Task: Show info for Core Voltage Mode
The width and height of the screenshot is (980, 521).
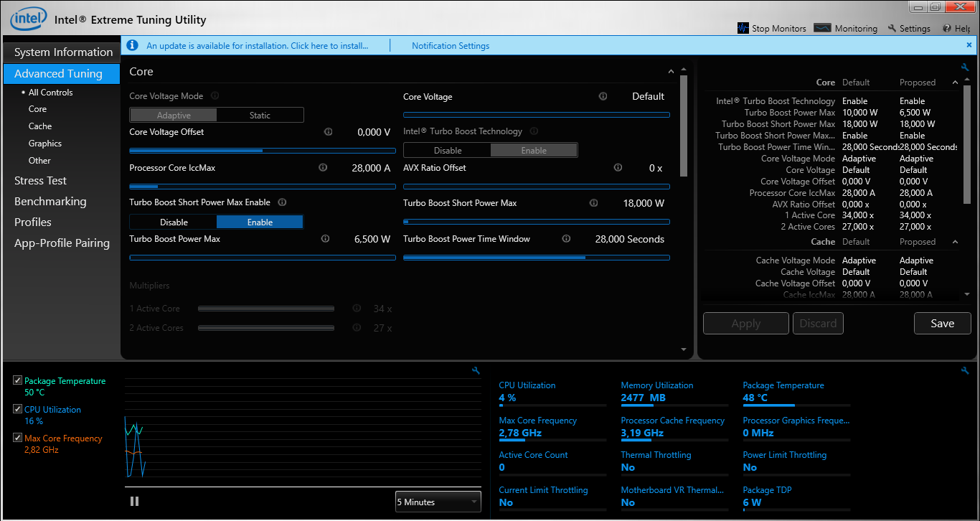Action: coord(215,96)
